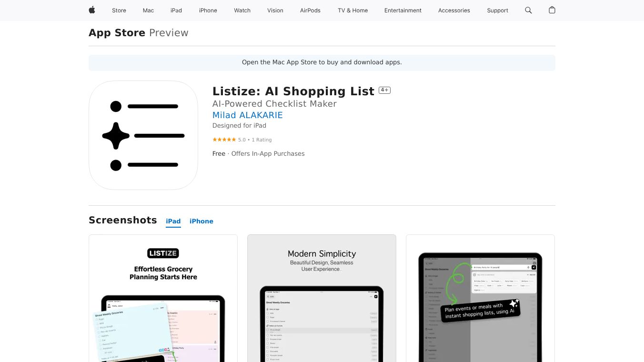Open the TV & Home menu item

pos(353,10)
